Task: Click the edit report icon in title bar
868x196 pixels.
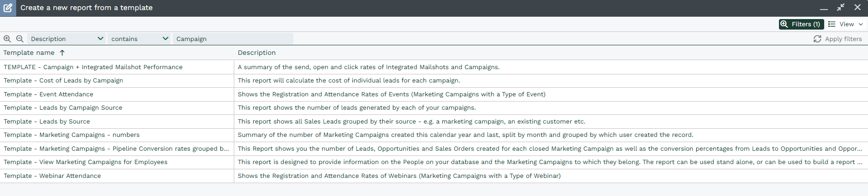Action: (x=8, y=8)
